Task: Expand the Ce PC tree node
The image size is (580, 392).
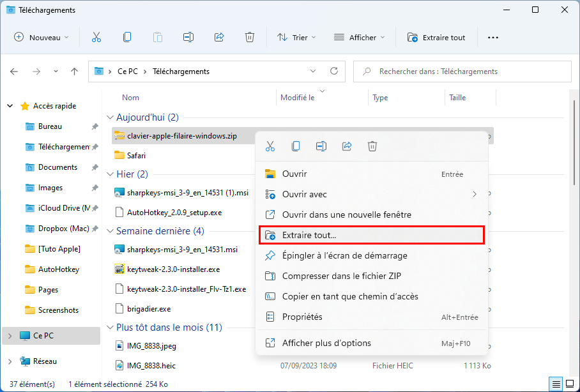Action: coord(10,336)
